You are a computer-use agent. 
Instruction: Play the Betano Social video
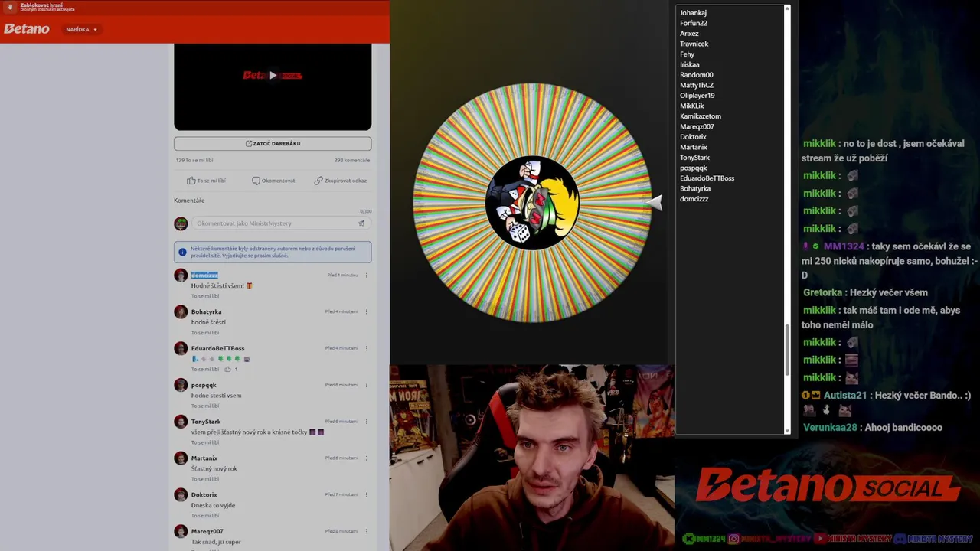click(x=273, y=75)
